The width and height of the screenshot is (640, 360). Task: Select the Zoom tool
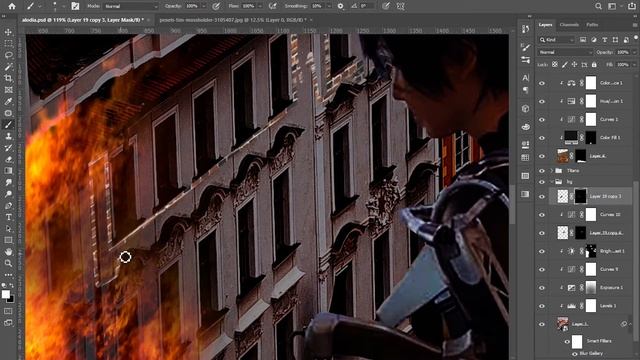pyautogui.click(x=8, y=263)
